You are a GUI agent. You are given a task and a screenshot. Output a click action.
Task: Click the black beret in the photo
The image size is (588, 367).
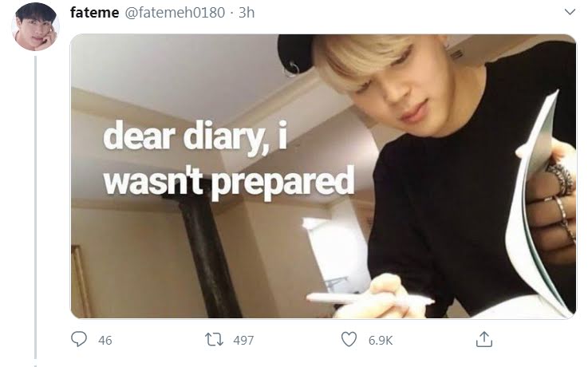296,53
